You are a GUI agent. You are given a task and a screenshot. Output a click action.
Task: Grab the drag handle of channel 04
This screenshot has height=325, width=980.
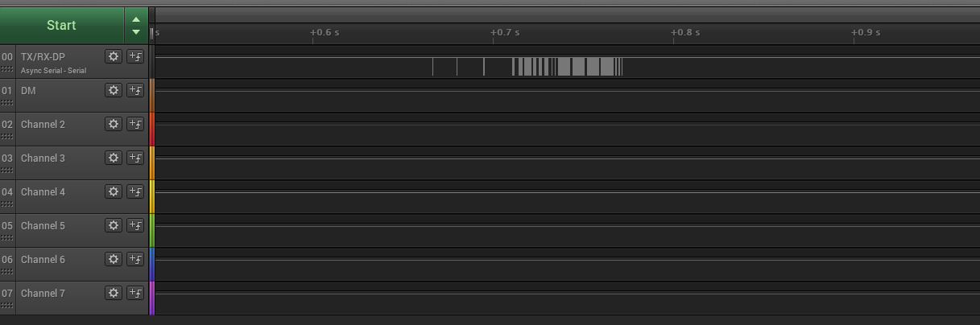6,204
